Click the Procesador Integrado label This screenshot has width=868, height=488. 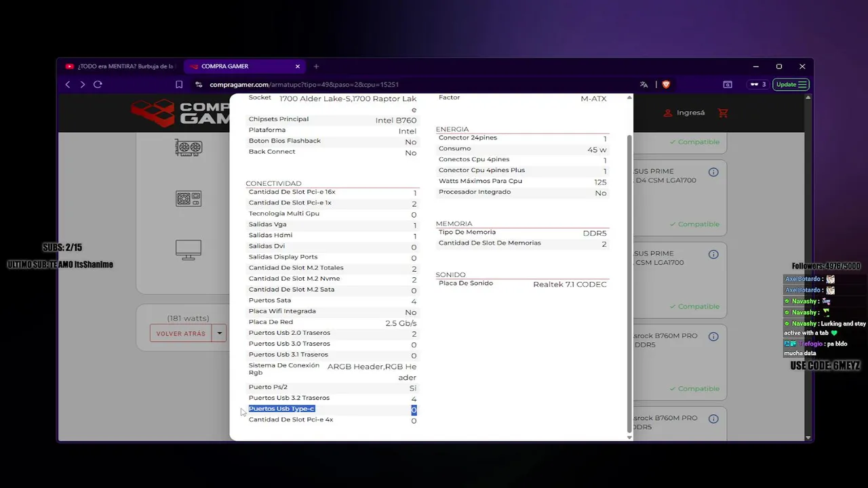[x=475, y=192]
